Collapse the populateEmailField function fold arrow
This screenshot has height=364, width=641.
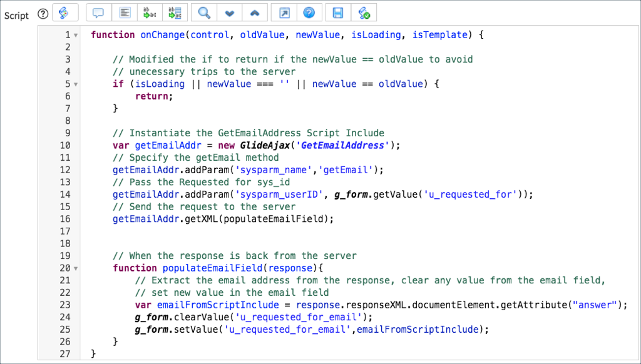click(75, 268)
